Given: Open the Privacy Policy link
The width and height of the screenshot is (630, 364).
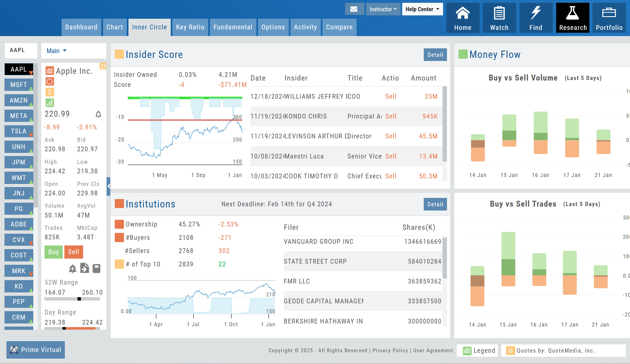Looking at the screenshot, I should (x=390, y=351).
